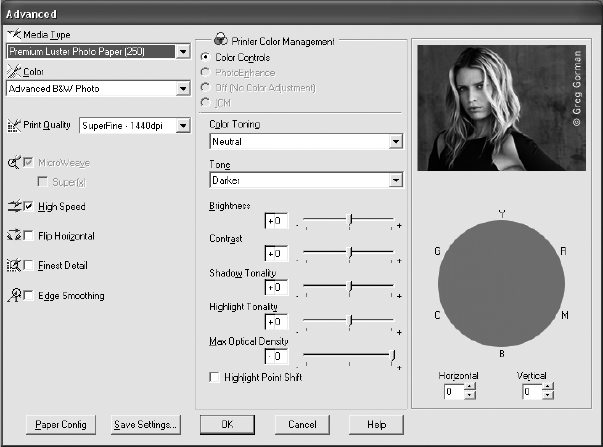603x447 pixels.
Task: Click the Max Optical Density value field
Action: tap(276, 356)
